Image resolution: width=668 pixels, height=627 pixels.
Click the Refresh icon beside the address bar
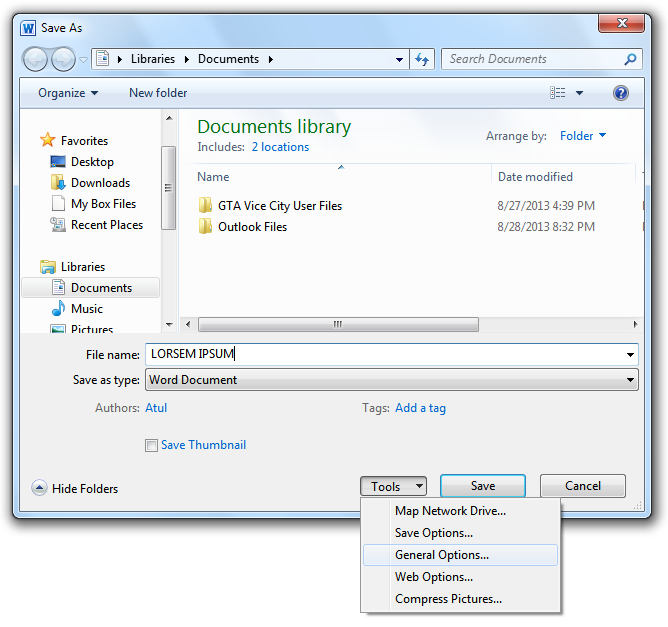tap(422, 59)
